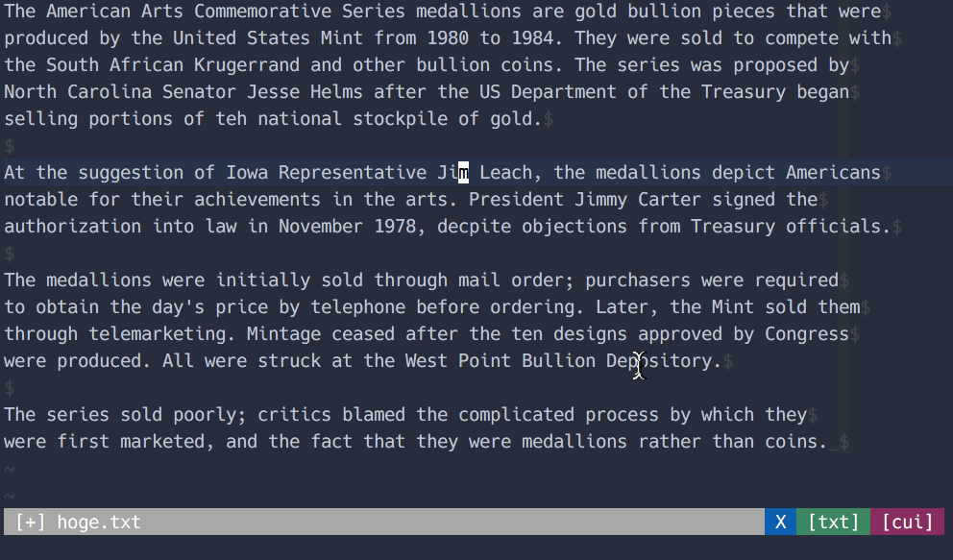Click the hoge.txt filename in statusline
The image size is (953, 560).
(99, 522)
